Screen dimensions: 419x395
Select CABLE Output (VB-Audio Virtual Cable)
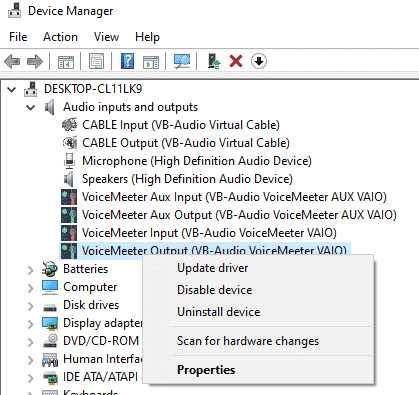[x=186, y=143]
